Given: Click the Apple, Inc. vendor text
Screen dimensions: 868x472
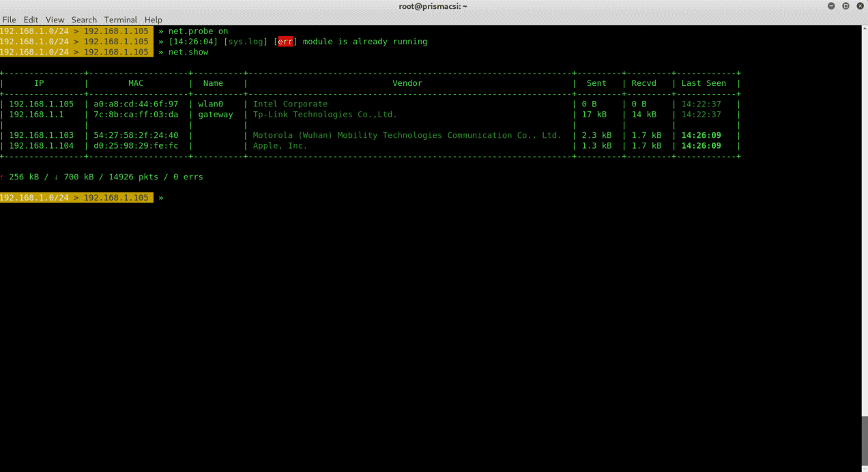Looking at the screenshot, I should [x=280, y=145].
